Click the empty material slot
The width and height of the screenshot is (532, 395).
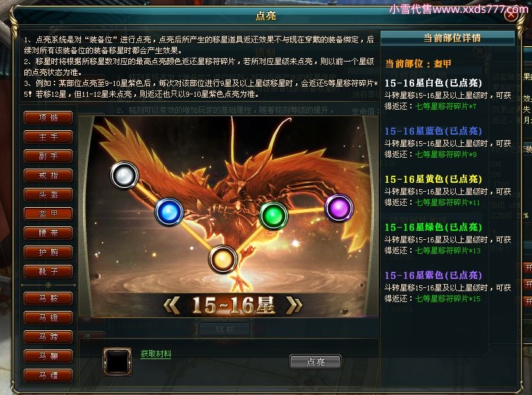[x=117, y=362]
